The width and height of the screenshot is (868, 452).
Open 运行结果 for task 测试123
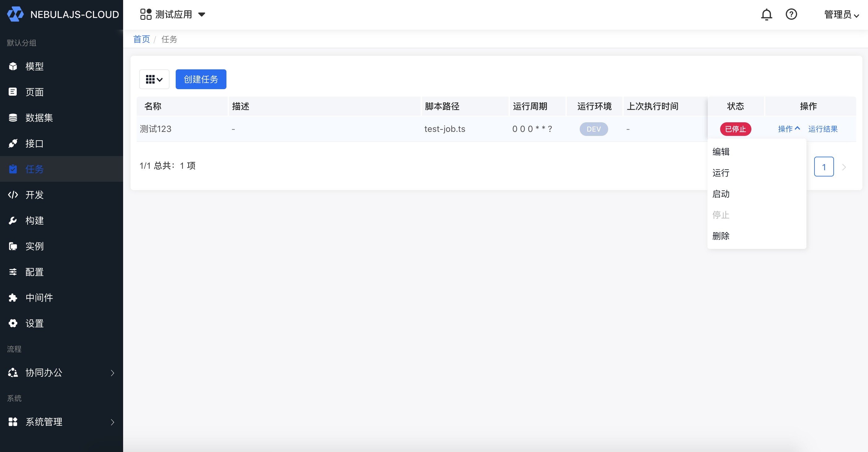823,129
